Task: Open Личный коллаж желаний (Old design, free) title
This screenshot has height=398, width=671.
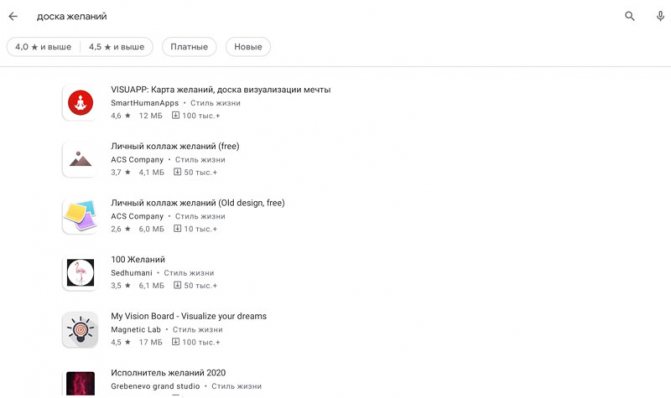Action: tap(198, 203)
